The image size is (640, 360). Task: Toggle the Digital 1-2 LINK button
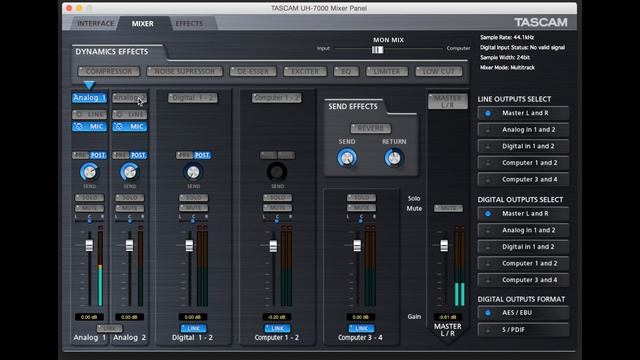(193, 328)
